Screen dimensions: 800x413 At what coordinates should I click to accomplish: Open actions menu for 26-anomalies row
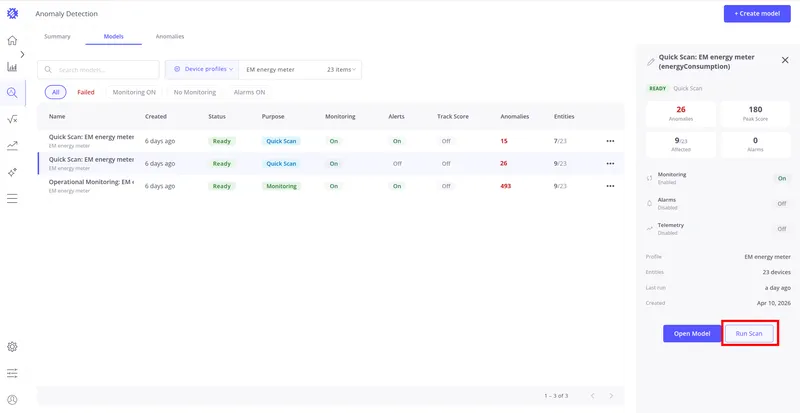(610, 163)
